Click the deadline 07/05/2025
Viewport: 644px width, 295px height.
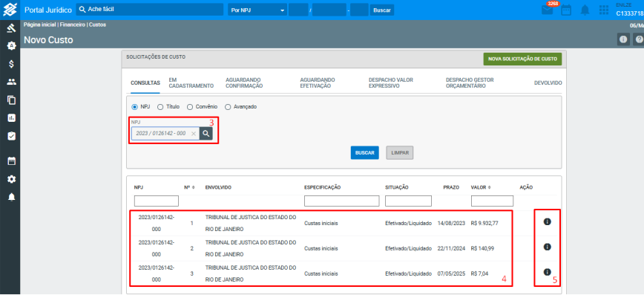451,273
